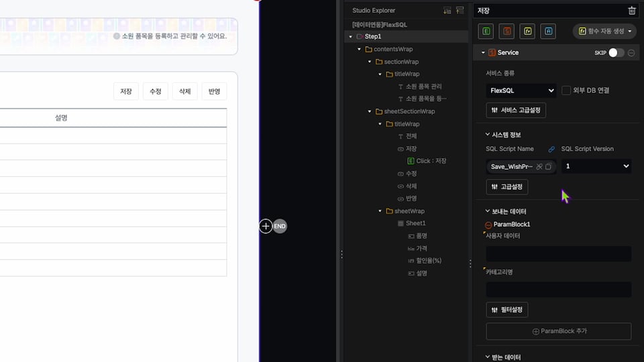Collapse the Service section arrow
The width and height of the screenshot is (644, 362).
(x=483, y=52)
